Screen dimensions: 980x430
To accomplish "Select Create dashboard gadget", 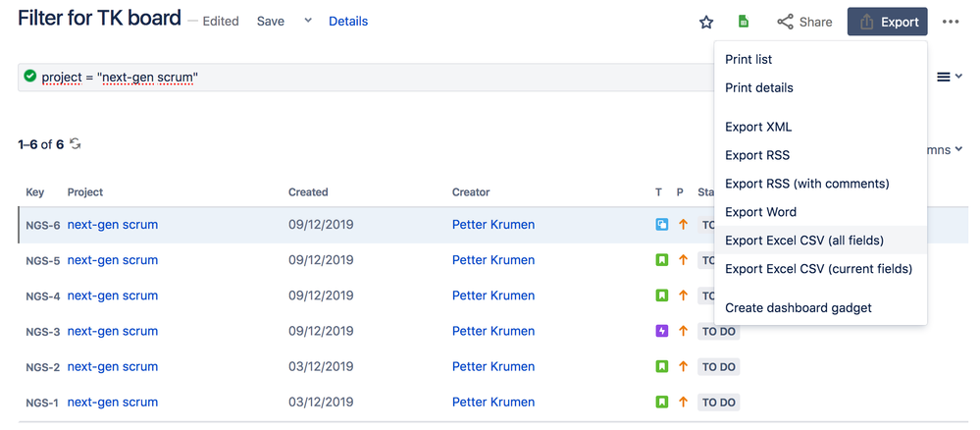I will pos(820,308).
